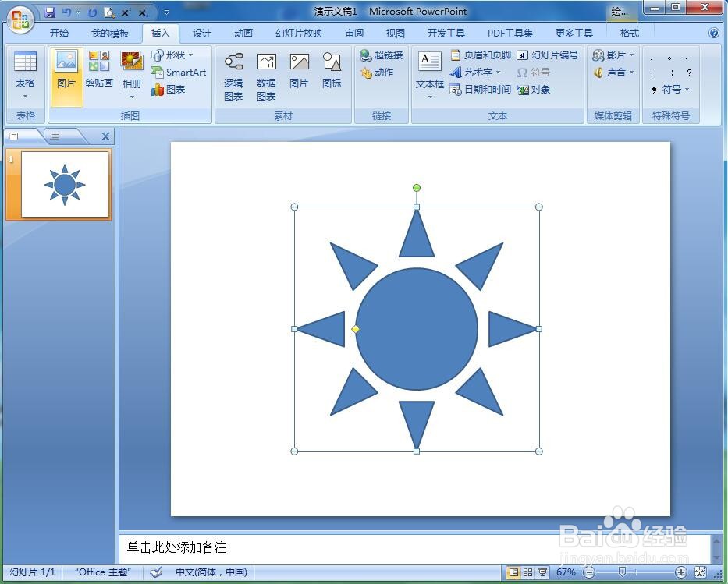The image size is (728, 584).
Task: Click the Office button logo
Action: click(x=21, y=19)
